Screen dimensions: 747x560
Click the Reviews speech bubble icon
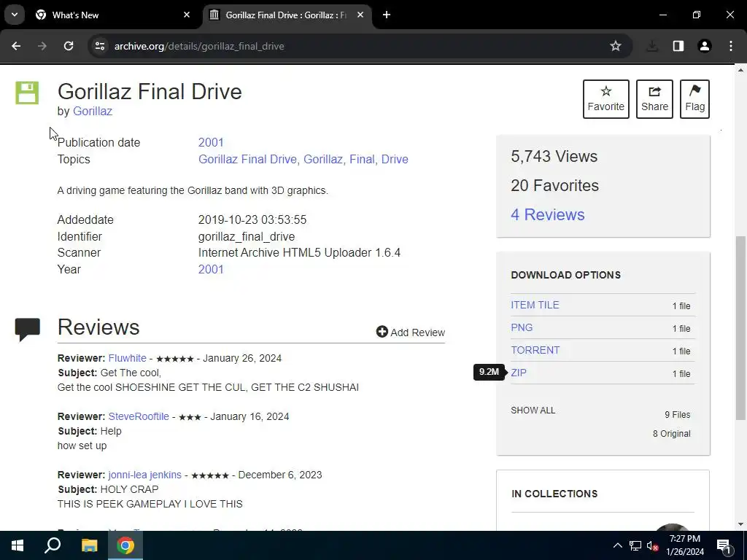coord(28,329)
